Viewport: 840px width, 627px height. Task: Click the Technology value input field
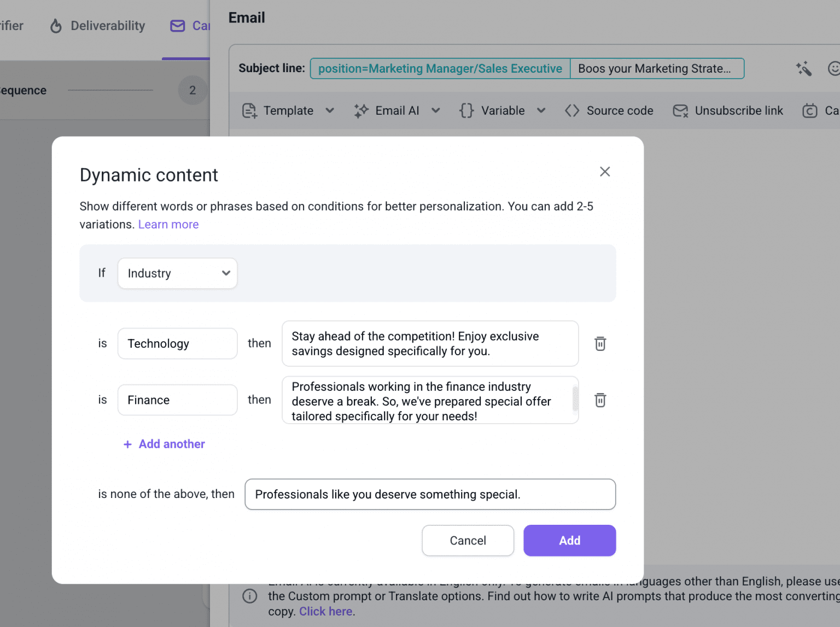(177, 344)
